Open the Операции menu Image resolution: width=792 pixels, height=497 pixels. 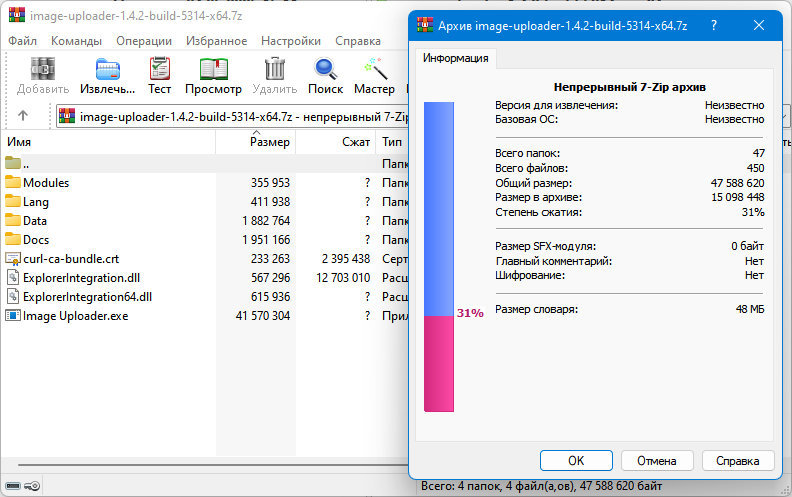pyautogui.click(x=144, y=41)
